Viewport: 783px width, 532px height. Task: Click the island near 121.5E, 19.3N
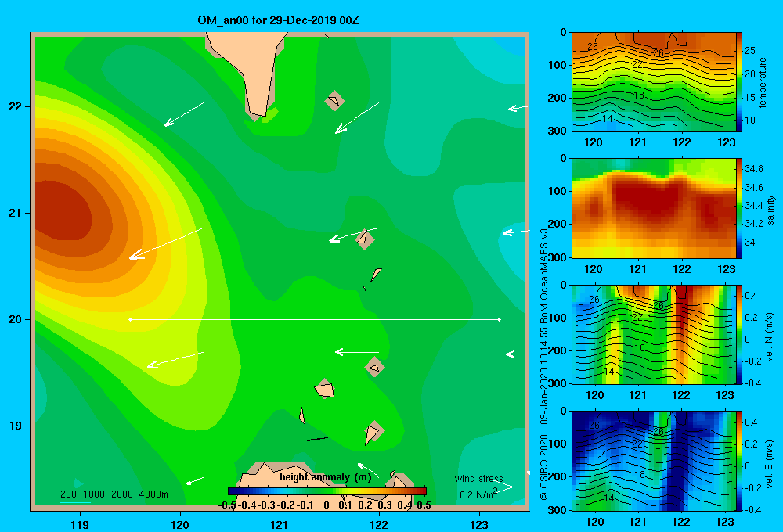325,389
